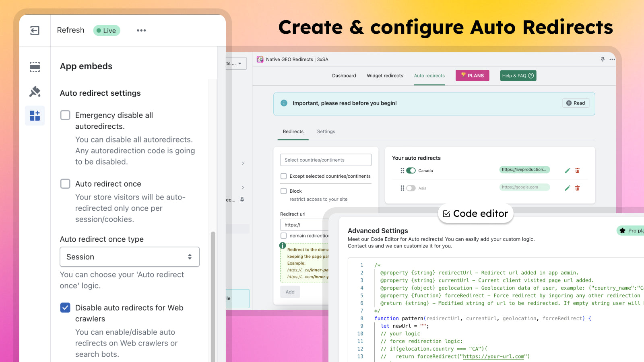Open the theme settings paintbrush icon
The height and width of the screenshot is (362, 644).
35,92
